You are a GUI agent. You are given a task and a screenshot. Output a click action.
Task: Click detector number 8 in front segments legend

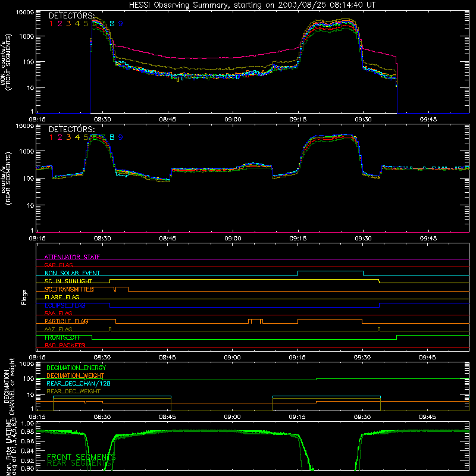pyautogui.click(x=112, y=23)
